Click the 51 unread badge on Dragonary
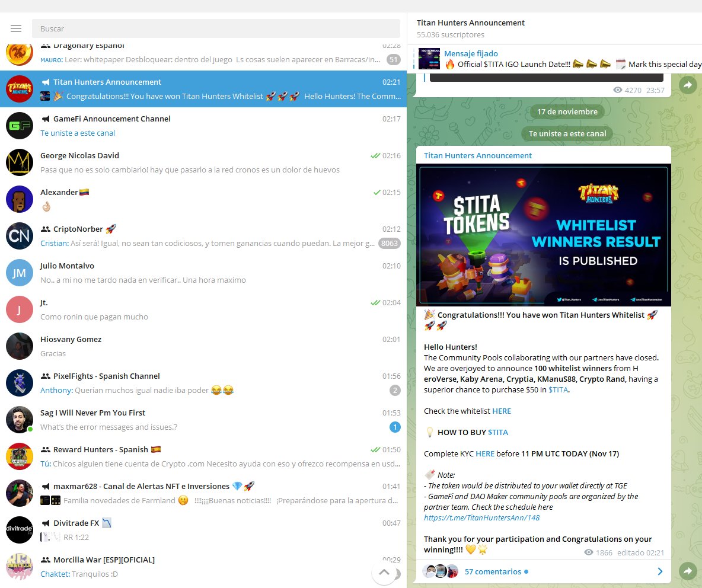Image resolution: width=702 pixels, height=588 pixels. pos(393,59)
